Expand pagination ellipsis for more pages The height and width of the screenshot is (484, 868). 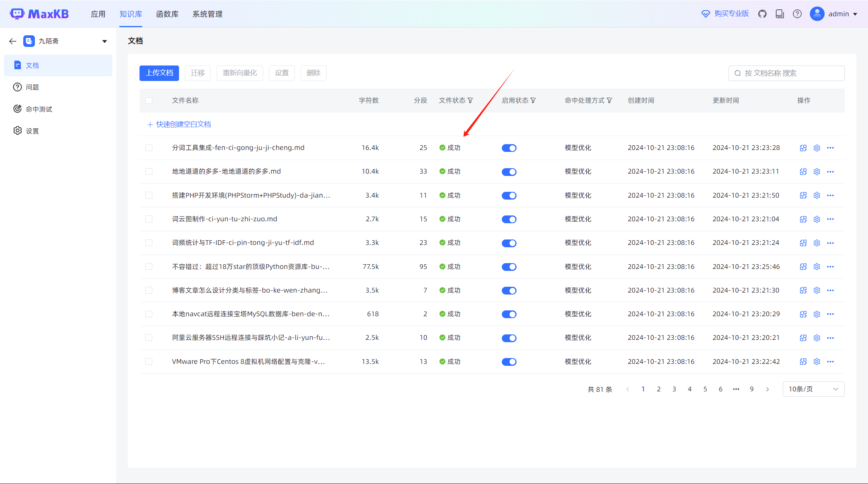click(736, 389)
